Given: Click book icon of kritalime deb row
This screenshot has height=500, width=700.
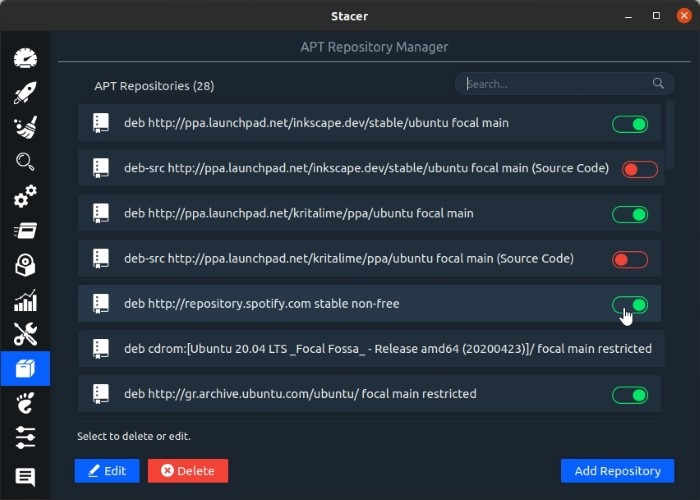Looking at the screenshot, I should coord(101,213).
